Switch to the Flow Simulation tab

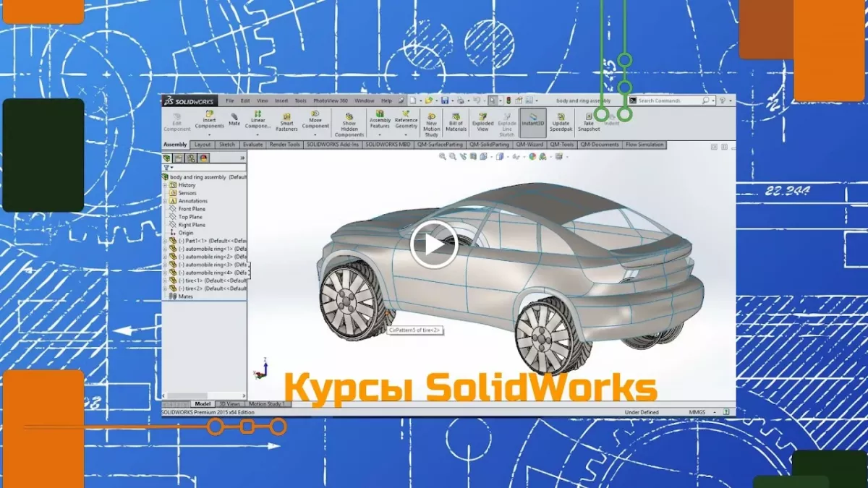644,145
